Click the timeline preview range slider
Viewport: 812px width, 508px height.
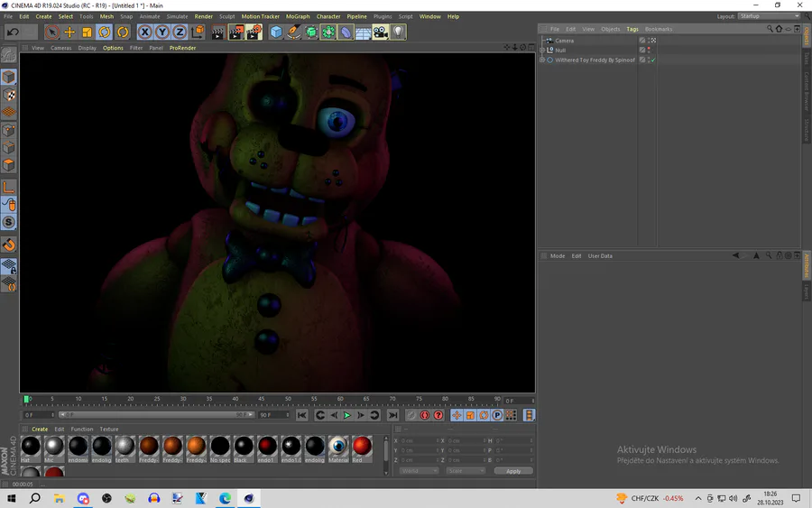coord(156,415)
